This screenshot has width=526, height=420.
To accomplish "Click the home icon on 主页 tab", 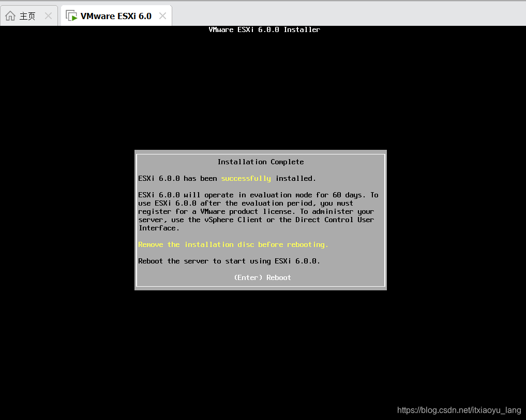I will pos(10,15).
